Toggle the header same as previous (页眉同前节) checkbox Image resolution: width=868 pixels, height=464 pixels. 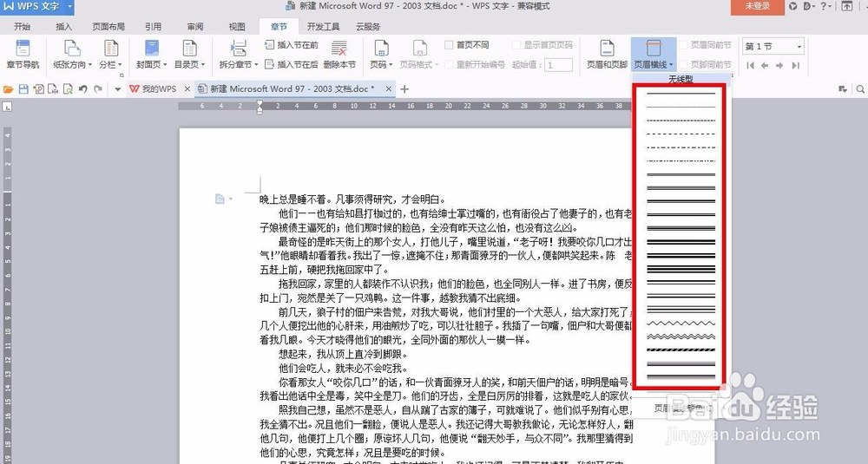point(683,45)
